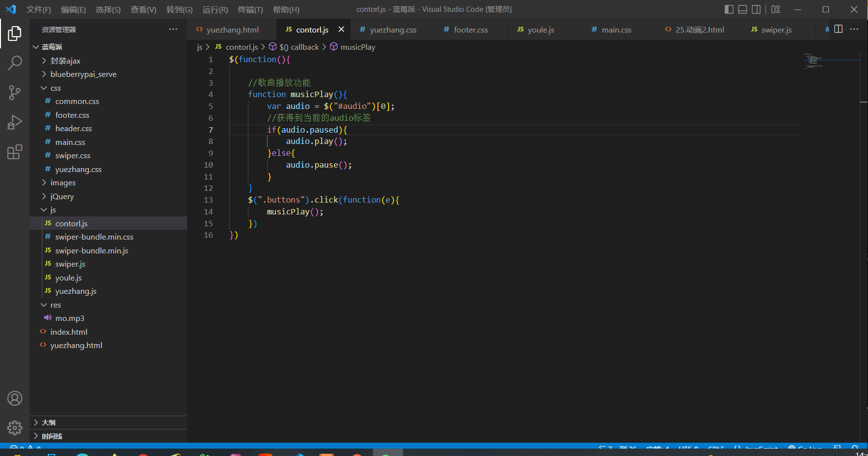The image size is (868, 456).
Task: Open the 文件(F) menu
Action: pyautogui.click(x=38, y=9)
